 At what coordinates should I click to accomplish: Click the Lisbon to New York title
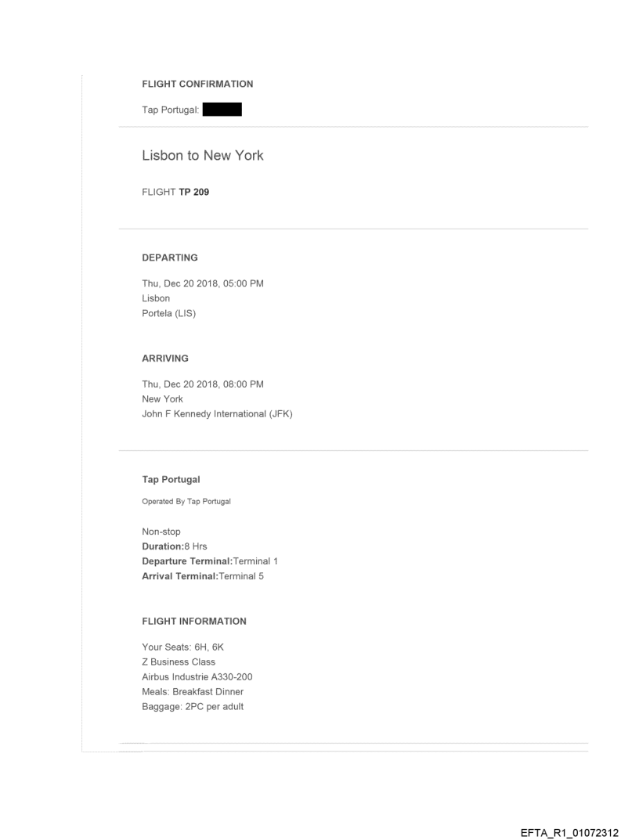(x=203, y=156)
